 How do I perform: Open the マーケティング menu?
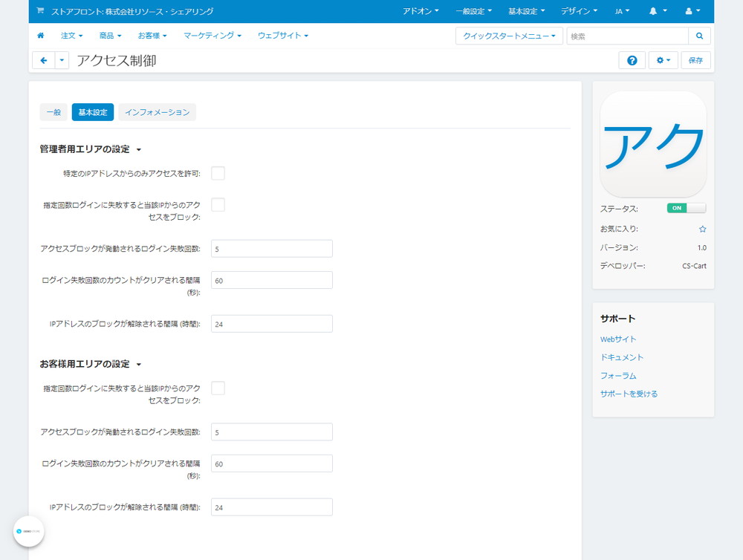pyautogui.click(x=212, y=36)
